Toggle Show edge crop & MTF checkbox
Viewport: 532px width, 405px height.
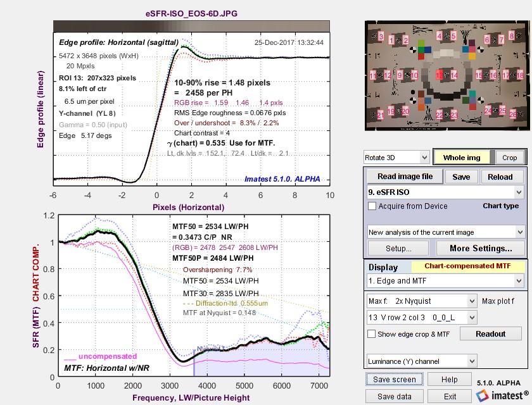coord(372,334)
